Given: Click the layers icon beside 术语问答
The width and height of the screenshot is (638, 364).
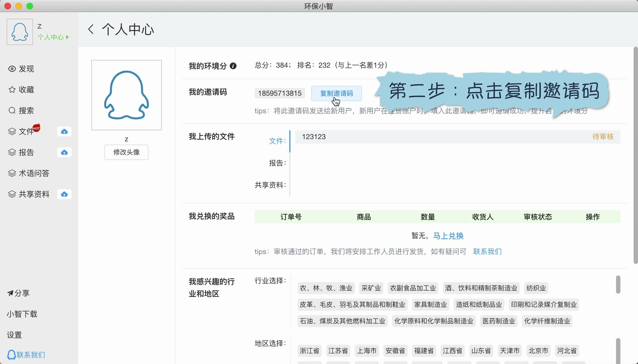Looking at the screenshot, I should coord(12,173).
